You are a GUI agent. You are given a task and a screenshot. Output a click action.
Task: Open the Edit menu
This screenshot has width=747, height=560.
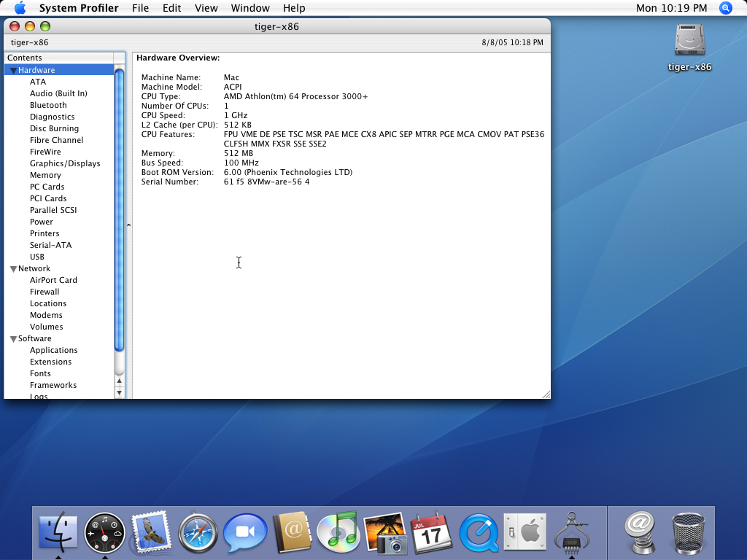click(171, 8)
